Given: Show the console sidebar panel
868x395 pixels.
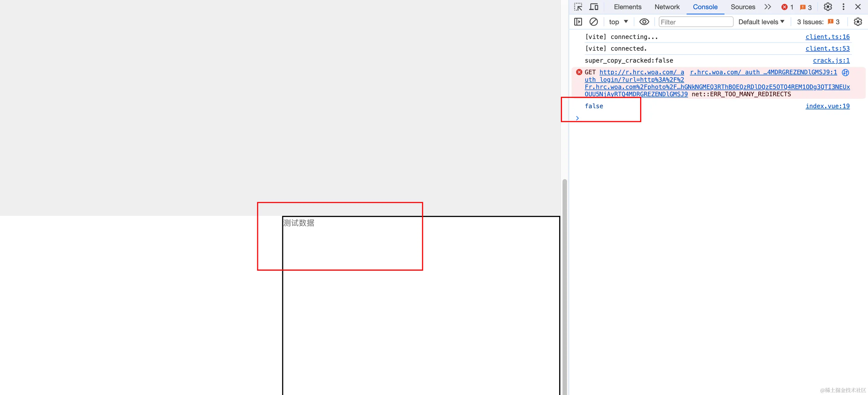Looking at the screenshot, I should tap(578, 22).
